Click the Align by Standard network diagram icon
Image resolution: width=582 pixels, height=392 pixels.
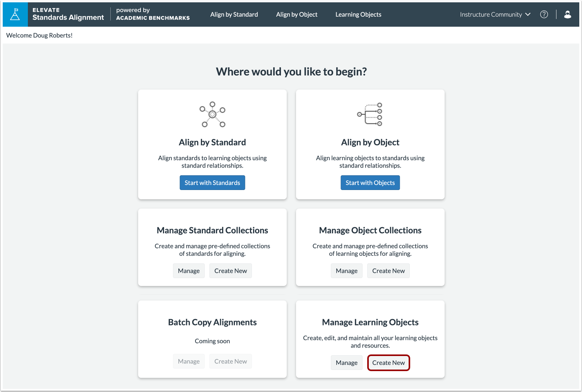click(212, 115)
